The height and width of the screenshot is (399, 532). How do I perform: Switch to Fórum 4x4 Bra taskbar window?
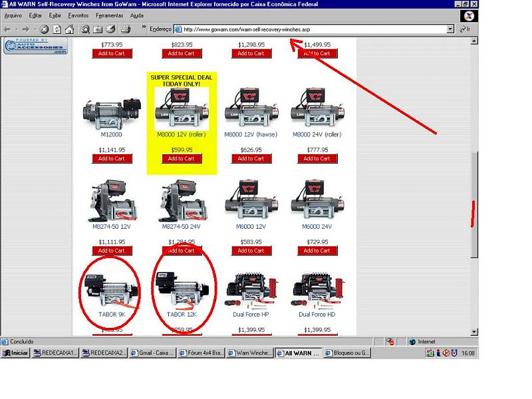tap(201, 353)
